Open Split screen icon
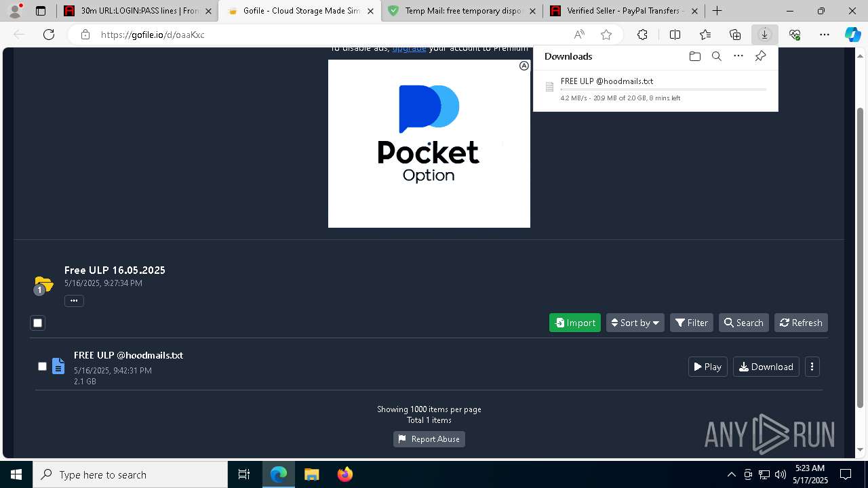This screenshot has width=868, height=488. tap(675, 35)
